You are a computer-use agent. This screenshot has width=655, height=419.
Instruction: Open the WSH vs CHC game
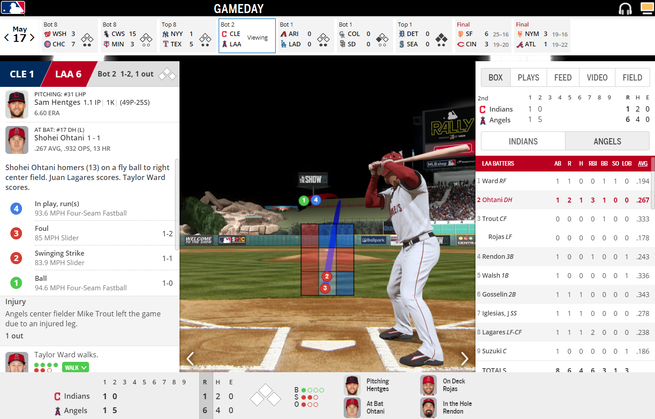coord(70,36)
